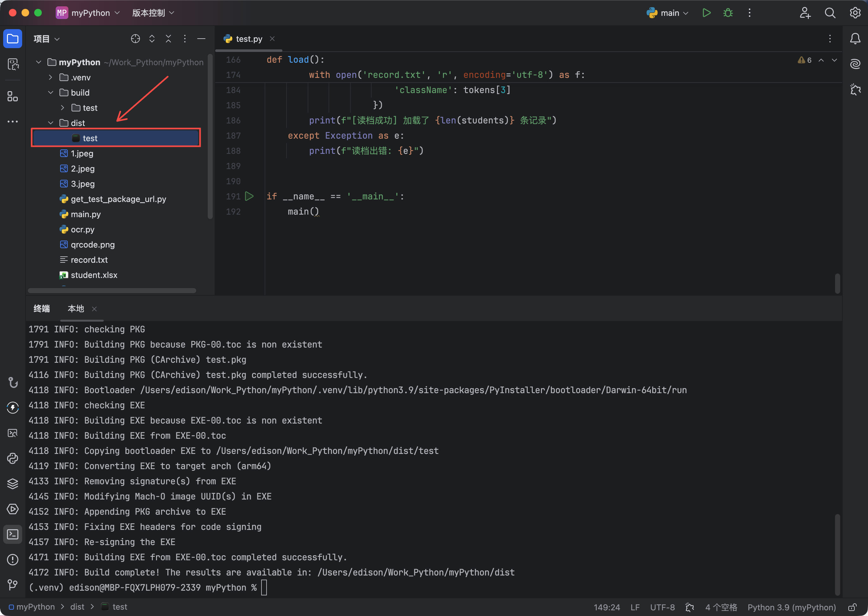Click Python 3.9 (myPython) interpreter in status bar
868x616 pixels.
pos(791,607)
